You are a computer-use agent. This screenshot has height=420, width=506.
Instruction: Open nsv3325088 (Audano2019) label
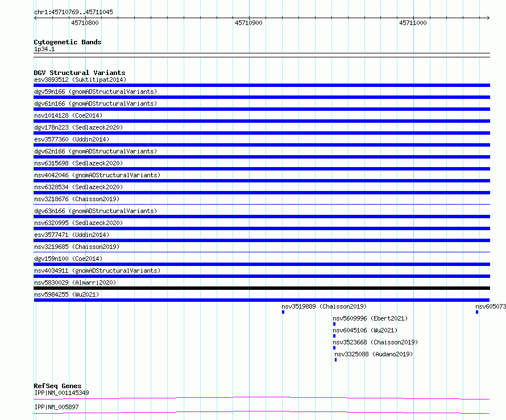(374, 354)
